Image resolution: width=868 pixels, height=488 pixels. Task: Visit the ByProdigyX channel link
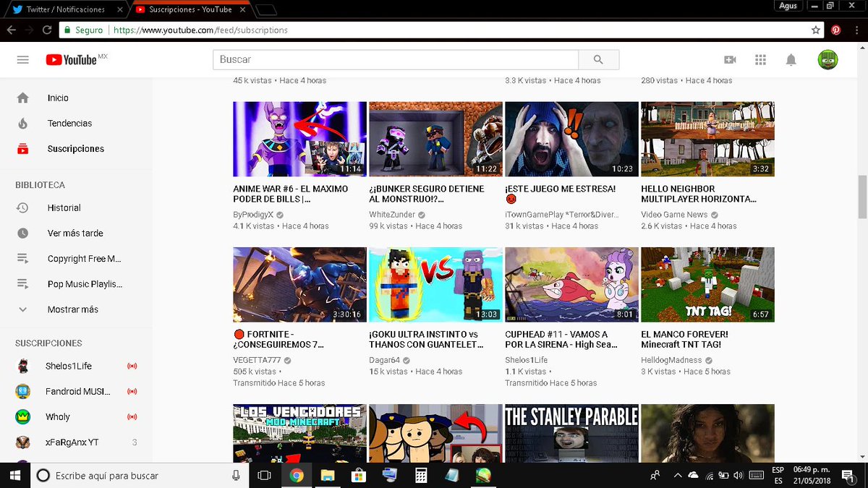click(x=253, y=215)
